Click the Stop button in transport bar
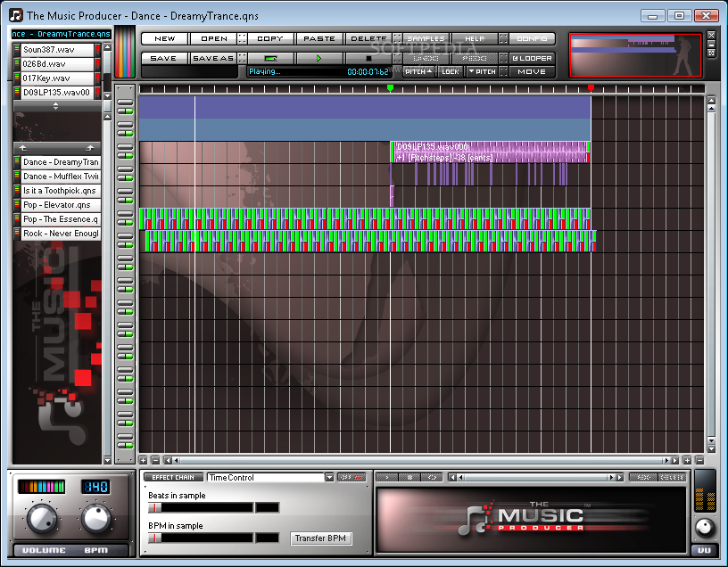Viewport: 728px width, 567px height. point(368,59)
